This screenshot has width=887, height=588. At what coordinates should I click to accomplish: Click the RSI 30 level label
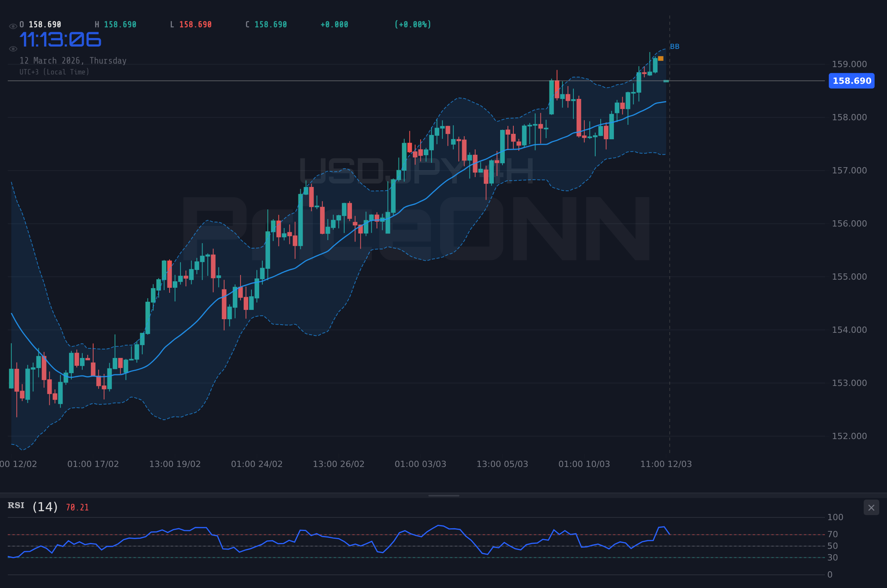833,557
